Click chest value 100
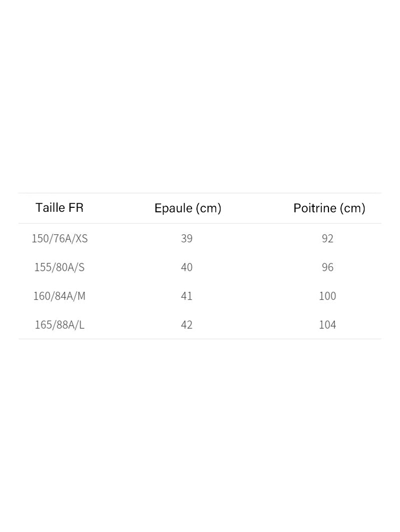The width and height of the screenshot is (400, 532). click(x=327, y=296)
